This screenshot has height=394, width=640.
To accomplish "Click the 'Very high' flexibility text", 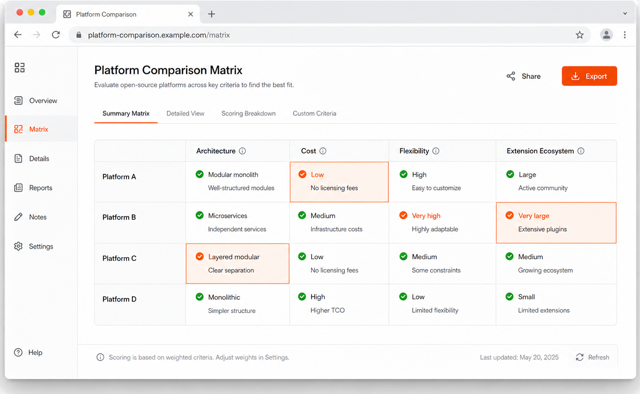I will (x=426, y=216).
